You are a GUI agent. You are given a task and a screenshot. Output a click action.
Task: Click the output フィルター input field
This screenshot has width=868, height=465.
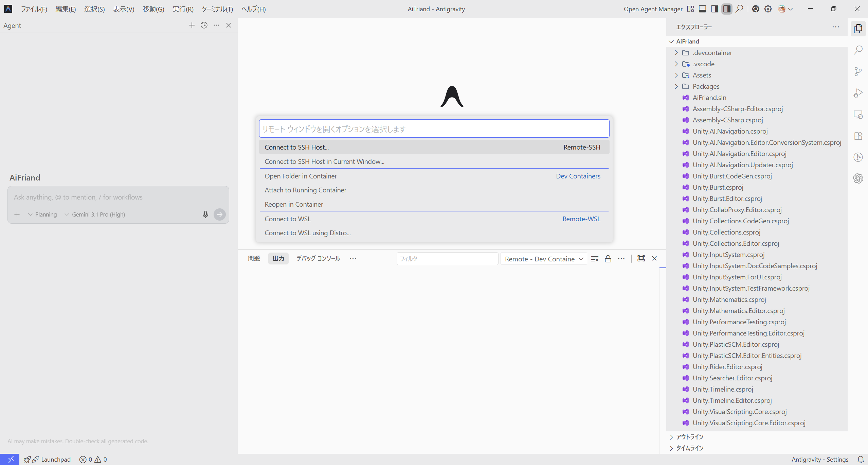tap(447, 259)
